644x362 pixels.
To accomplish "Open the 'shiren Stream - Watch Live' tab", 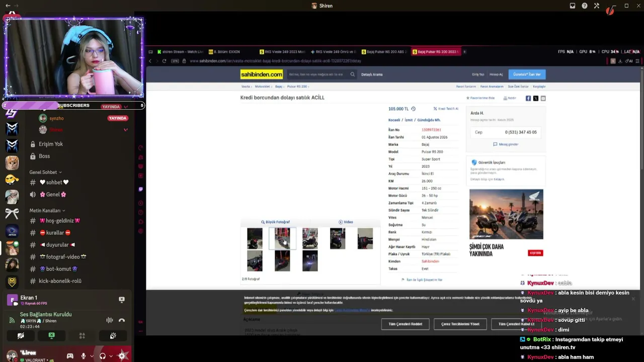I will pos(180,52).
